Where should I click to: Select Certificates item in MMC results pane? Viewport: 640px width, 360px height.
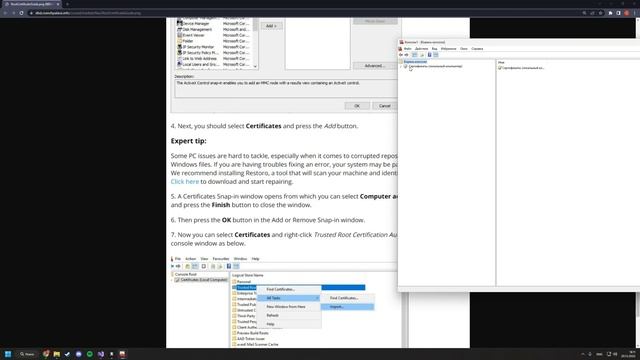pyautogui.click(x=522, y=68)
